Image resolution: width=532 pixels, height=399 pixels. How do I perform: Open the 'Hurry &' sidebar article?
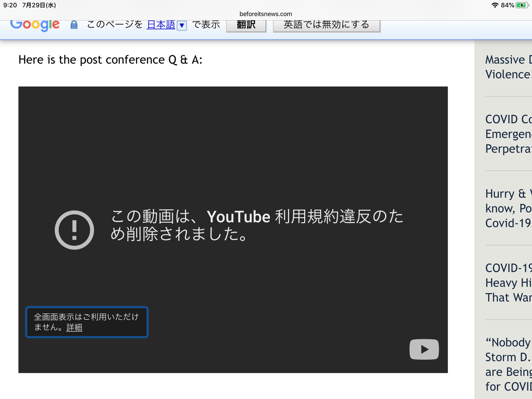[x=509, y=208]
